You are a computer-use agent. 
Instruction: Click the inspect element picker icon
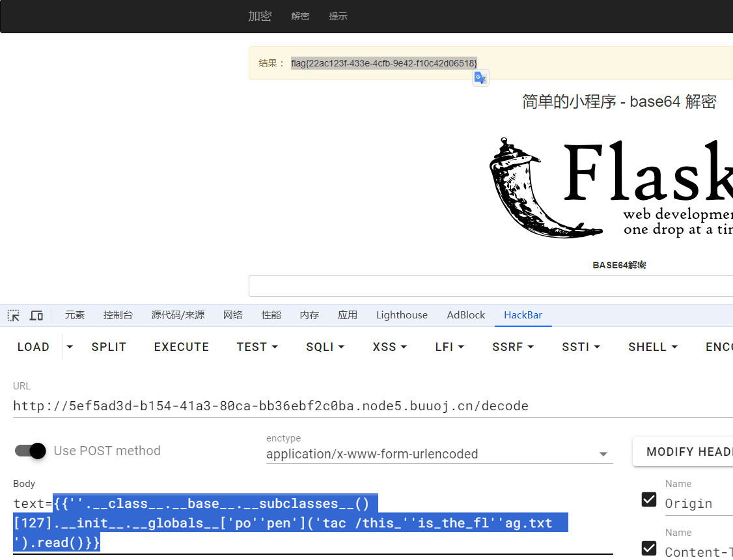coord(13,315)
